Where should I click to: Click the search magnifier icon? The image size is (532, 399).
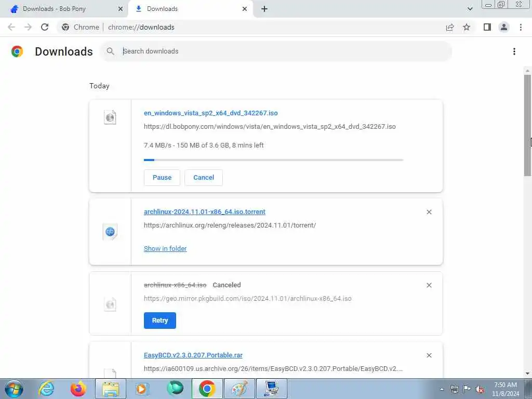click(110, 51)
